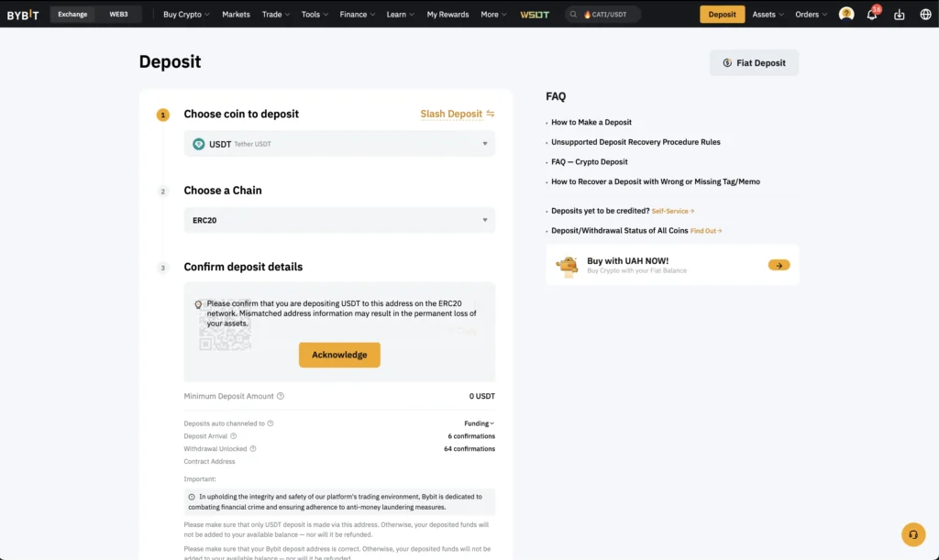Screen dimensions: 939x560
Task: Open the Markets menu item
Action: 236,15
